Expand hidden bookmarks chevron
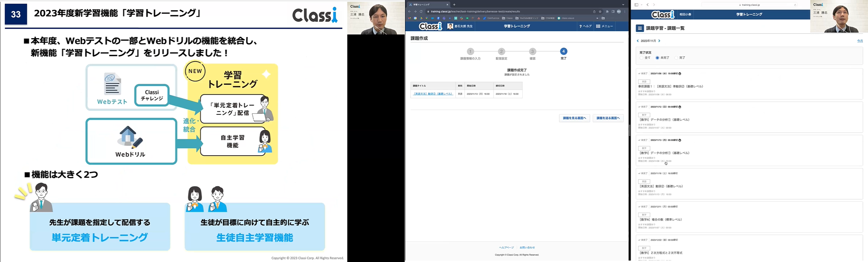 click(597, 18)
